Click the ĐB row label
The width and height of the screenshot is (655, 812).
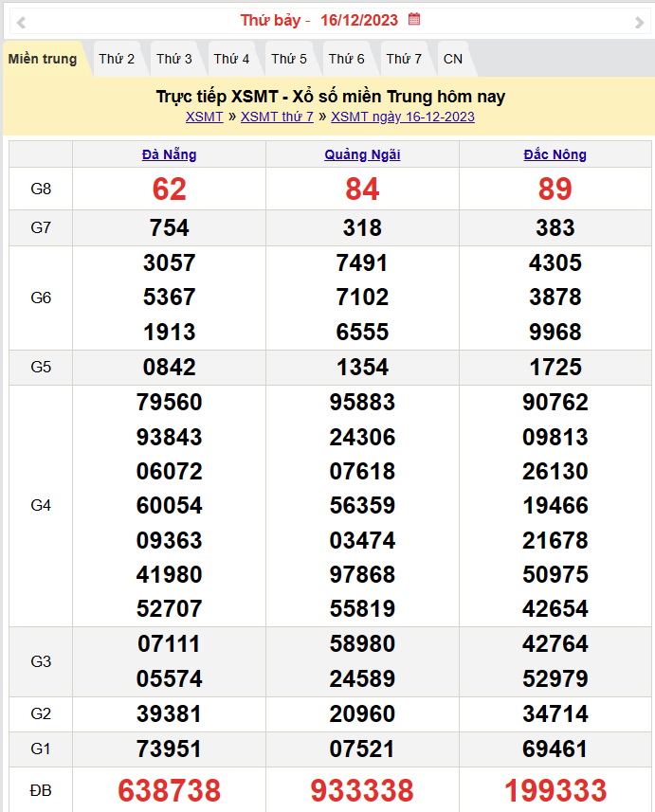(41, 791)
